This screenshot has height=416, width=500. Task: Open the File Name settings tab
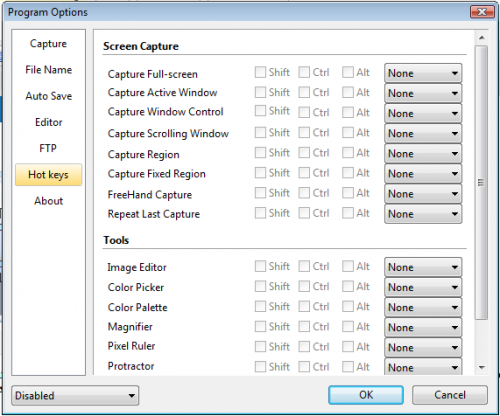click(48, 70)
